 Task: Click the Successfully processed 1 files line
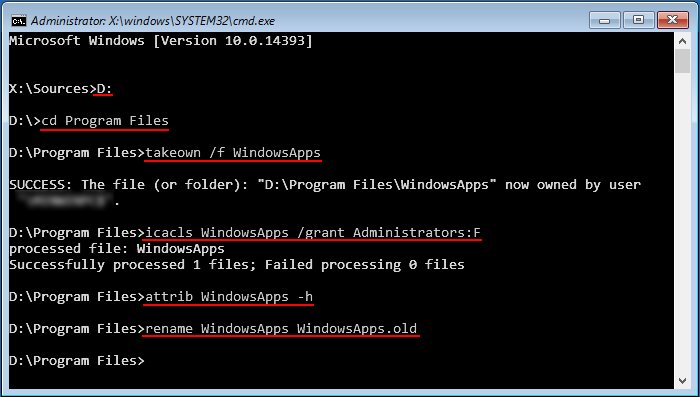click(237, 265)
